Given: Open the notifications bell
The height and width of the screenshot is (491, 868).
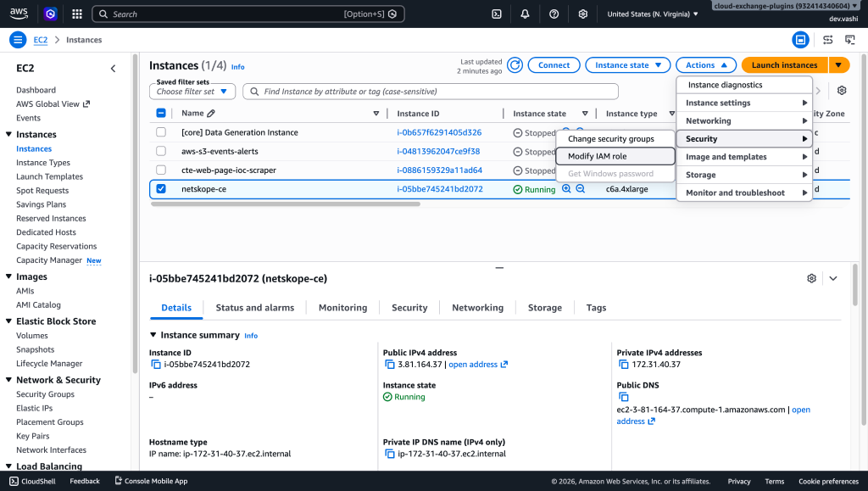Looking at the screenshot, I should [525, 14].
